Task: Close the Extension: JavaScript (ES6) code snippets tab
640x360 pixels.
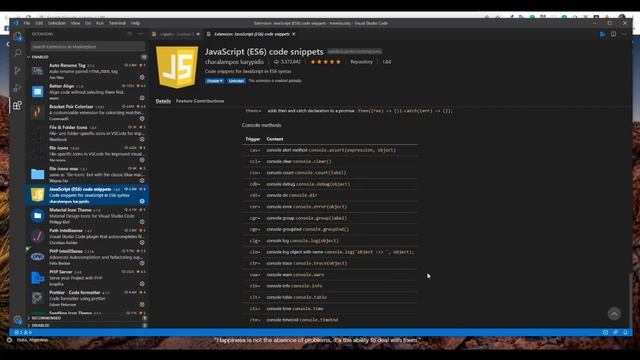Action: (x=293, y=34)
